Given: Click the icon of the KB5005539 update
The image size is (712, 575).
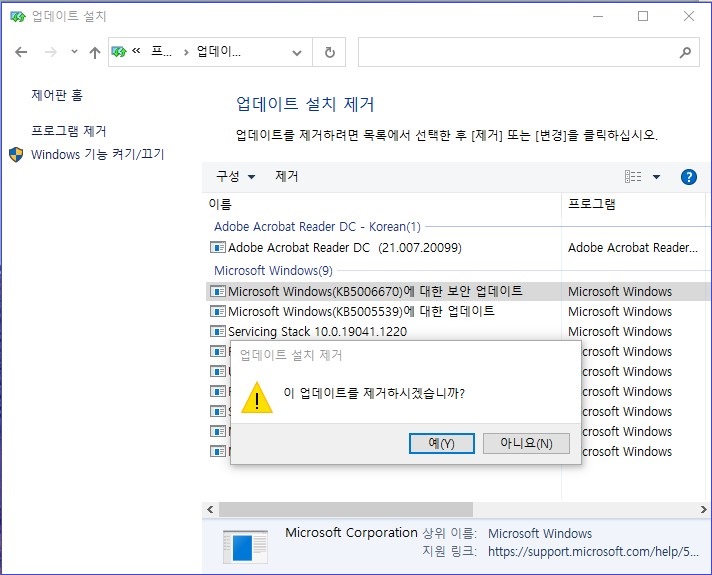Looking at the screenshot, I should tap(218, 312).
